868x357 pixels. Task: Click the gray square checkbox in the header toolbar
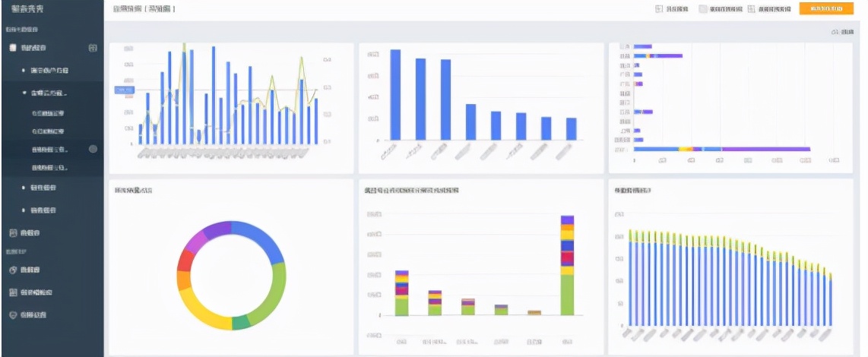pos(703,9)
